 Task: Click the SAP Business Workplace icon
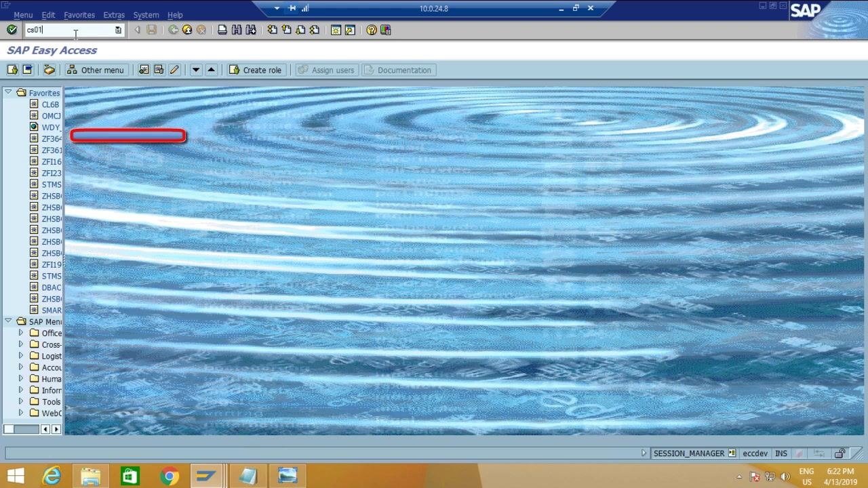(x=49, y=70)
